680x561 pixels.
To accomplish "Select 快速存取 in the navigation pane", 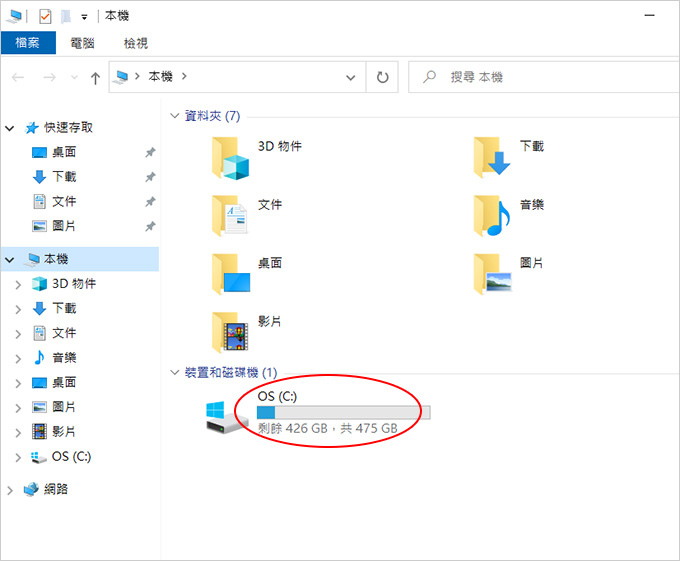I will pos(68,127).
